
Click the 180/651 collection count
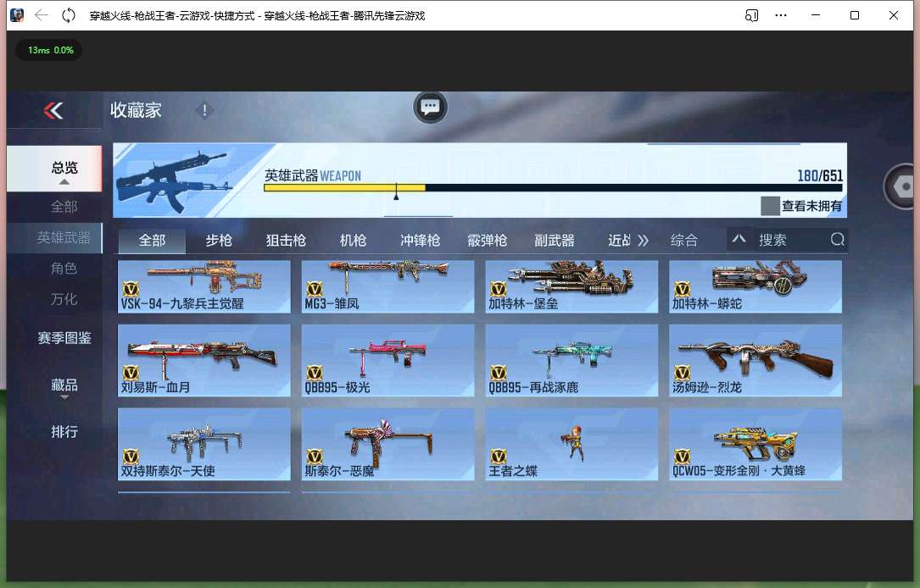820,175
